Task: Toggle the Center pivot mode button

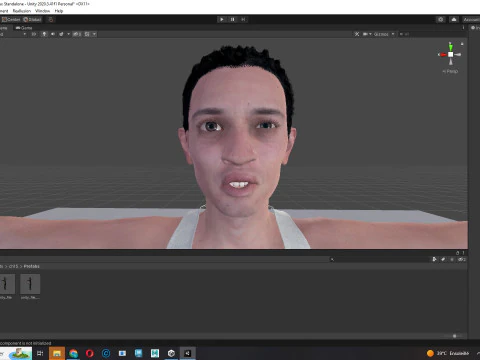Action: point(11,19)
